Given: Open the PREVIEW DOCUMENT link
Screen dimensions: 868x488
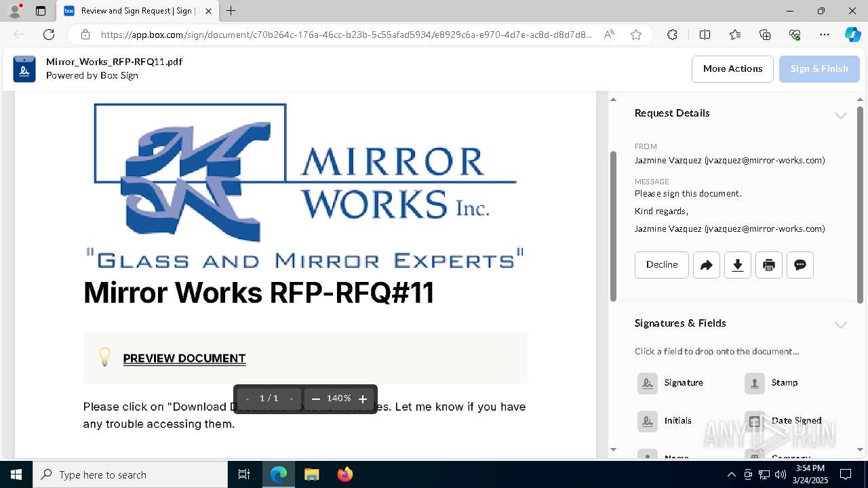Looking at the screenshot, I should coord(184,359).
